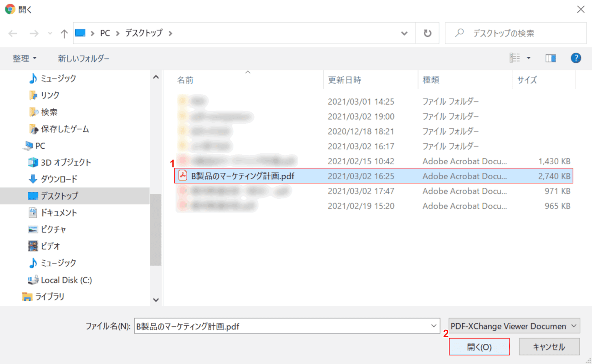Image resolution: width=592 pixels, height=364 pixels.
Task: Refresh the folder view
Action: click(427, 33)
